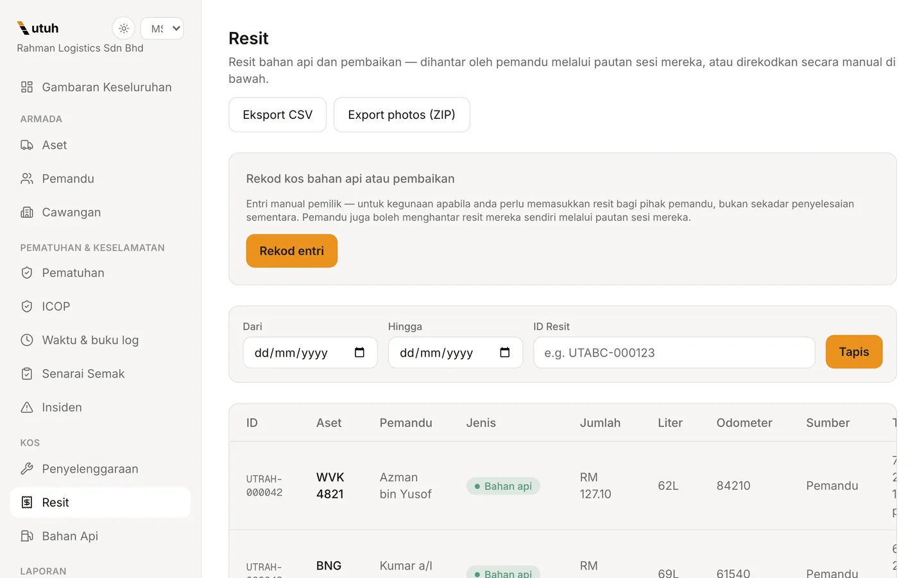Click the Pemandu people icon
The height and width of the screenshot is (578, 924).
tap(27, 179)
